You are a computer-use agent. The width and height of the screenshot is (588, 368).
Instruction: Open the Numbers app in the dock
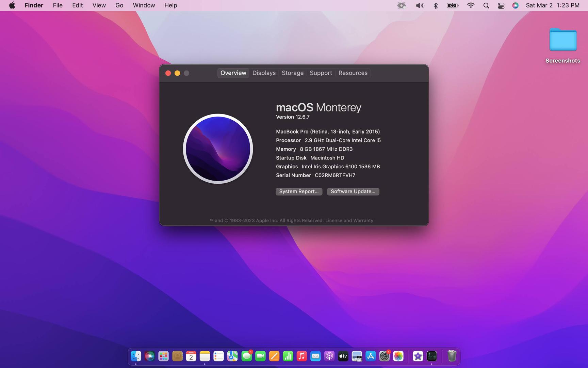click(288, 356)
